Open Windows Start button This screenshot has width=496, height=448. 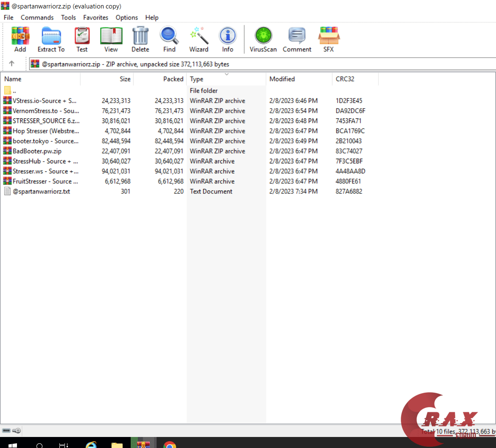13,445
